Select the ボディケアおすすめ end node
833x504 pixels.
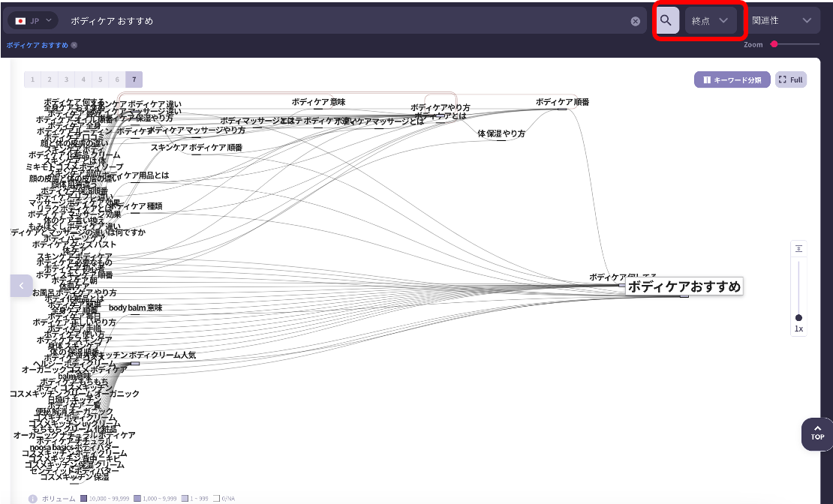684,286
